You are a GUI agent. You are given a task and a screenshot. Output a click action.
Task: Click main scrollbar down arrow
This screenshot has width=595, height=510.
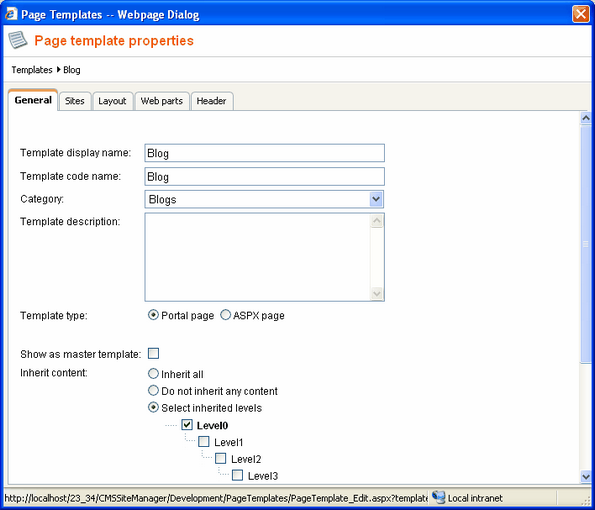[x=586, y=476]
